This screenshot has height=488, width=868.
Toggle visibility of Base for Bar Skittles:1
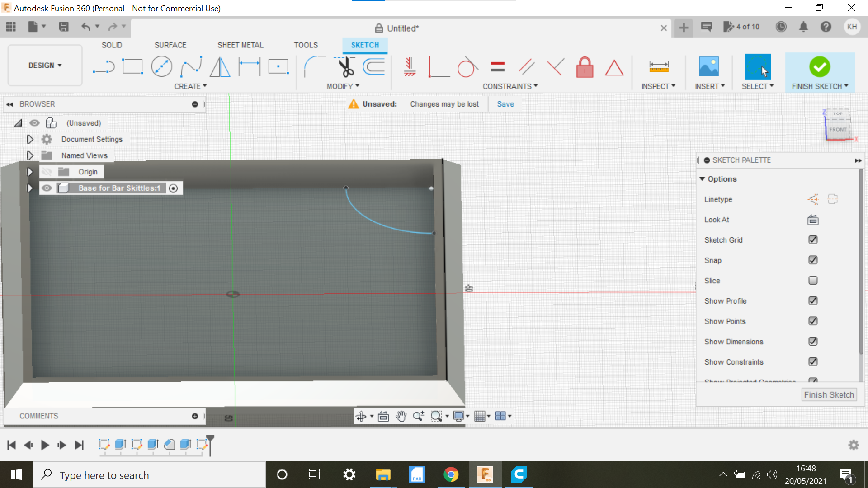coord(47,188)
